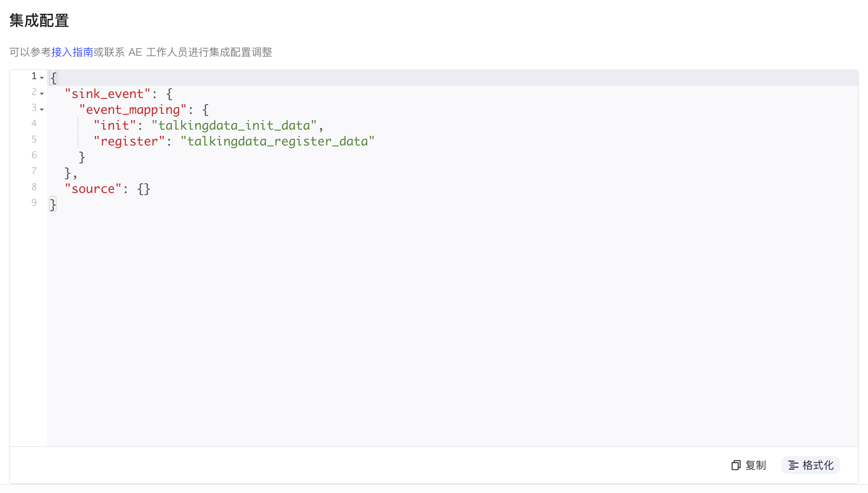Collapse the fold arrow on line 1
This screenshot has width=868, height=493.
pyautogui.click(x=42, y=78)
